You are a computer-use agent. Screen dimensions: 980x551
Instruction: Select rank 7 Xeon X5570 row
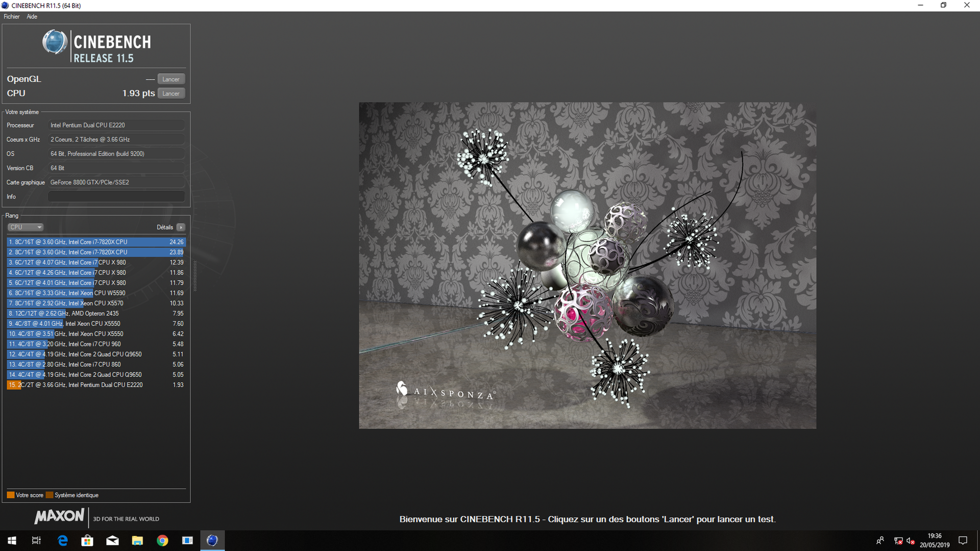pos(96,303)
